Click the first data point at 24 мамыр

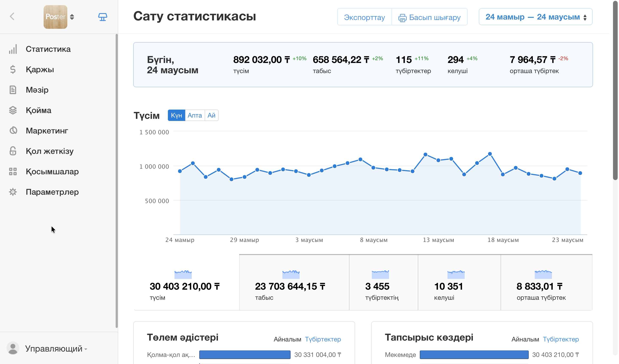click(180, 171)
